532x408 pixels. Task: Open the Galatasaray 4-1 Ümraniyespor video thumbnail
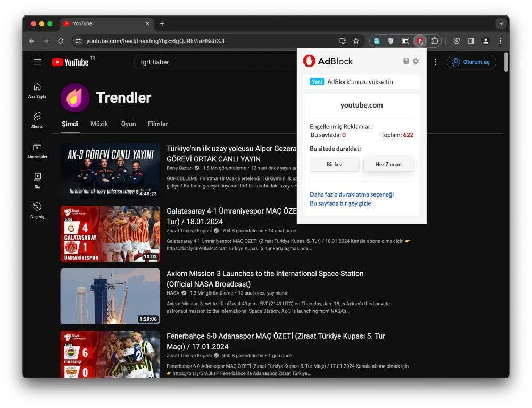pyautogui.click(x=110, y=233)
